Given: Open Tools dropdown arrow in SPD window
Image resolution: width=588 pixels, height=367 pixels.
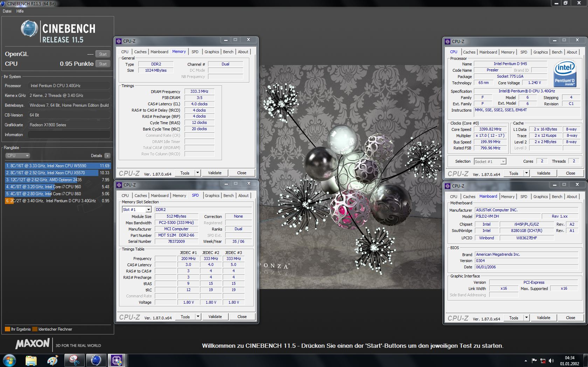Looking at the screenshot, I should 198,317.
